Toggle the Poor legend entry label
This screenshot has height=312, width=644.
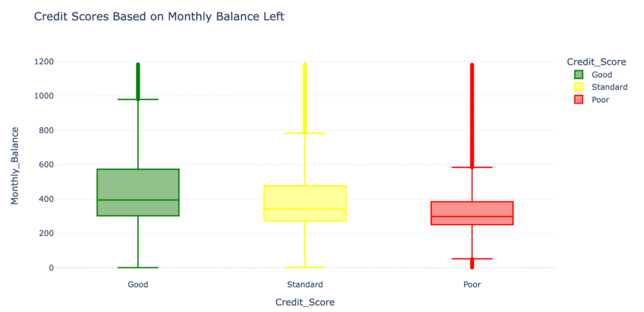click(600, 99)
